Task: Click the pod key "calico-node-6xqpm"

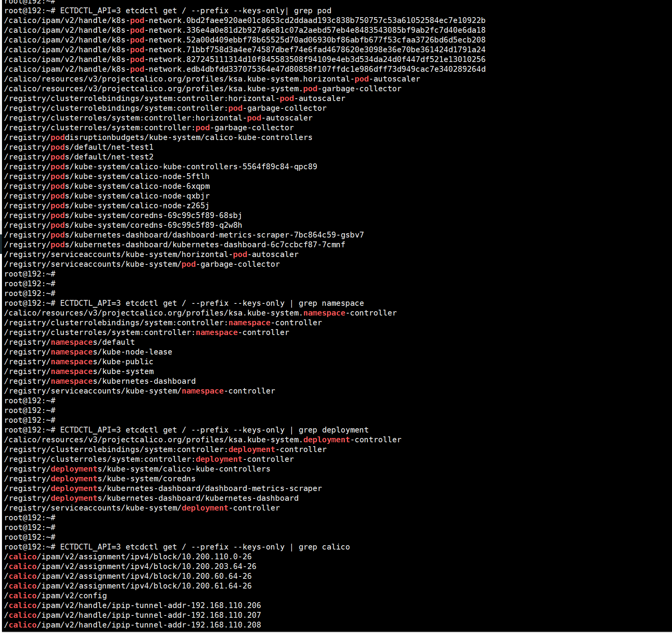Action: tap(107, 186)
